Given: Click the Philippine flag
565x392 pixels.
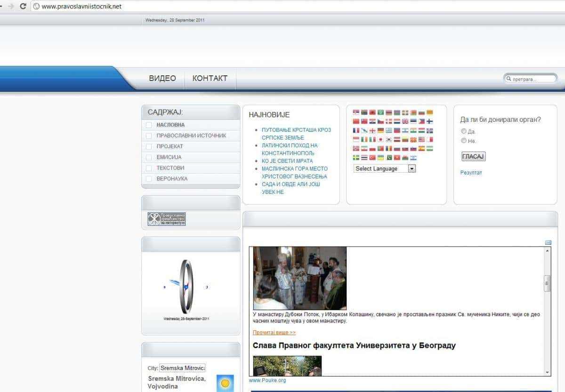Looking at the screenshot, I should click(421, 121).
